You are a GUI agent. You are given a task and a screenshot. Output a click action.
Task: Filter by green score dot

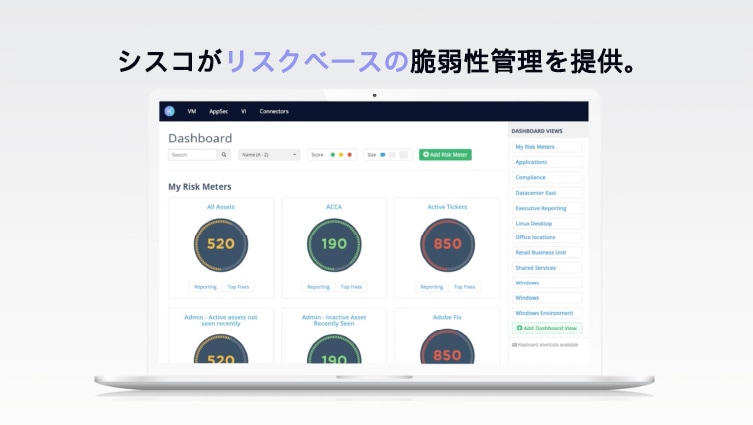[333, 155]
